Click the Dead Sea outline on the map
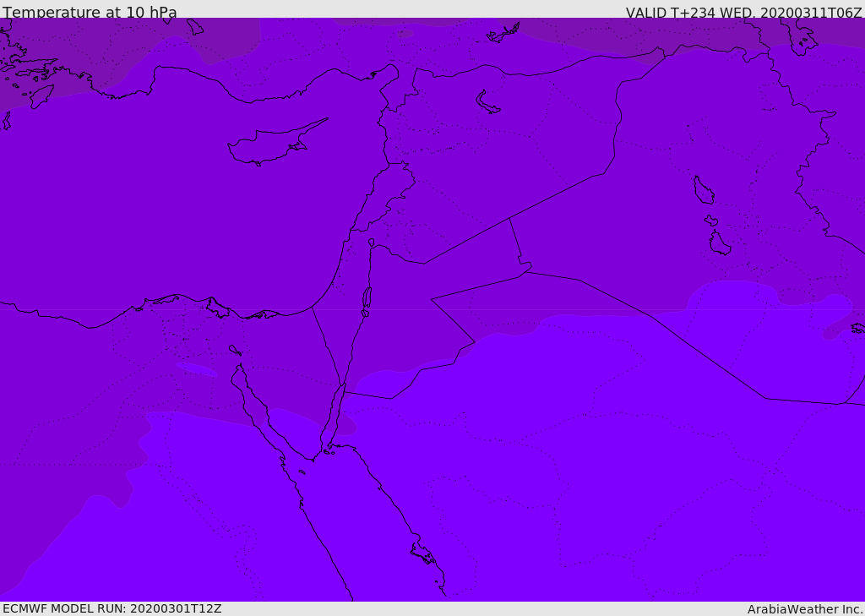This screenshot has height=616, width=865. coord(367,300)
